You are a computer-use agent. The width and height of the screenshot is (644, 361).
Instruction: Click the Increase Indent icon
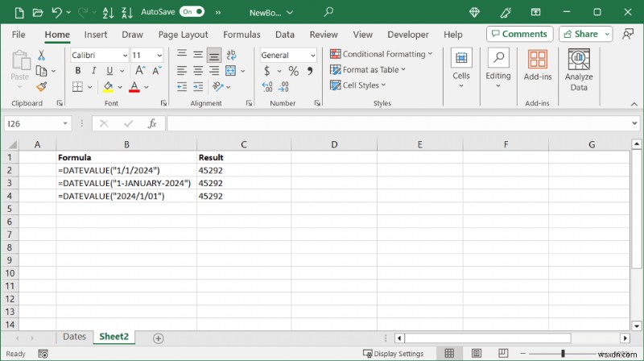198,87
